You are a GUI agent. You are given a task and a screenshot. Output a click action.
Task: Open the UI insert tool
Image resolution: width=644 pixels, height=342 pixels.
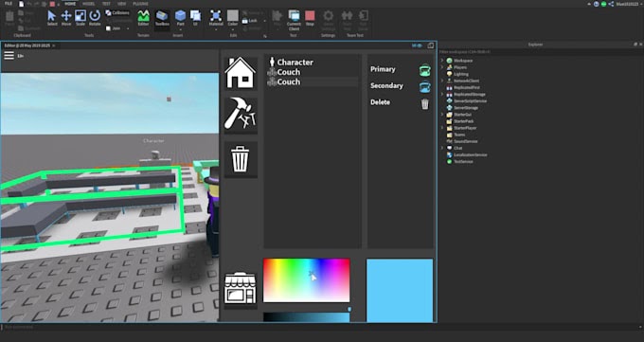click(195, 19)
